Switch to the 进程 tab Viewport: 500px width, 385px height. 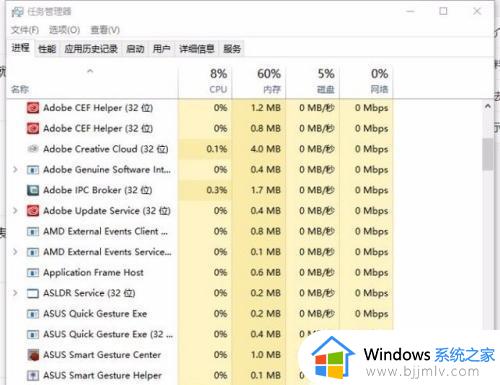[20, 48]
